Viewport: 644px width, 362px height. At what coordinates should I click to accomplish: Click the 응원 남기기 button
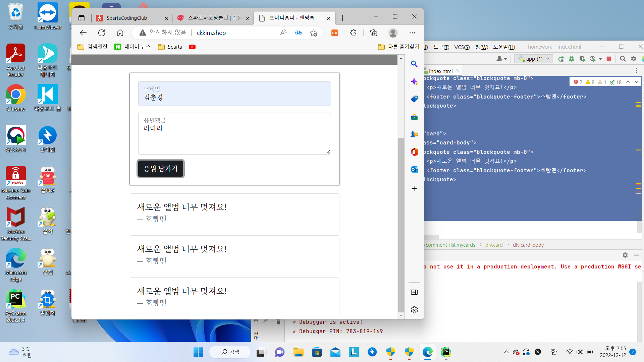coord(161,169)
